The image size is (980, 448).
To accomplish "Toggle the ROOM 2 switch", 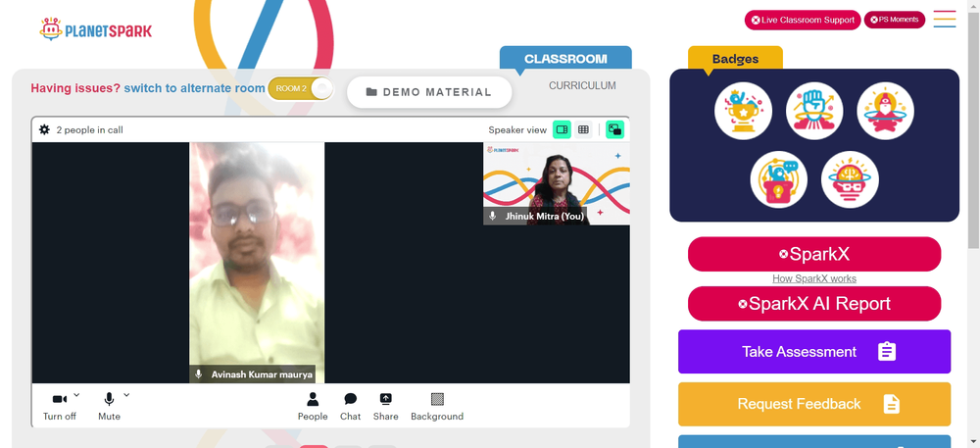I will 300,88.
